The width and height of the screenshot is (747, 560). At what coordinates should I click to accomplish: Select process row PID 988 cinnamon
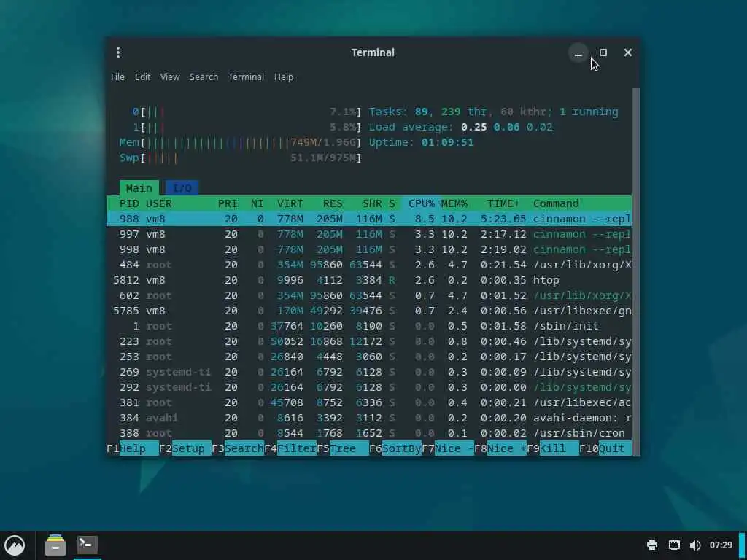coord(369,219)
